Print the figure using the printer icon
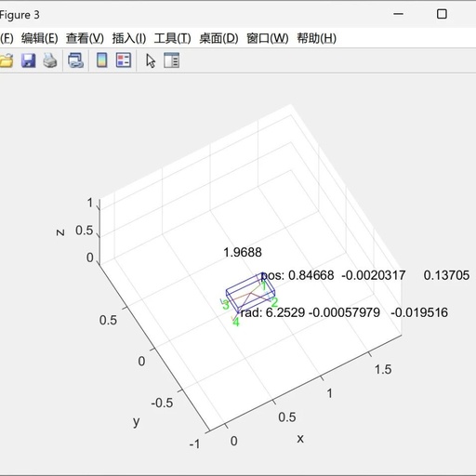Viewport: 476px width, 476px height. click(50, 60)
